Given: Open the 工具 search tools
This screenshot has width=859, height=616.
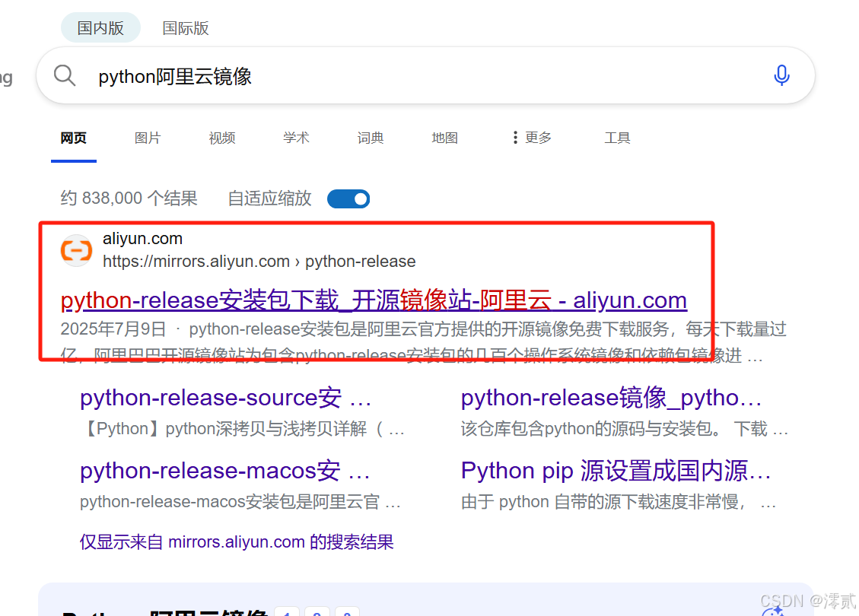Looking at the screenshot, I should (x=617, y=138).
